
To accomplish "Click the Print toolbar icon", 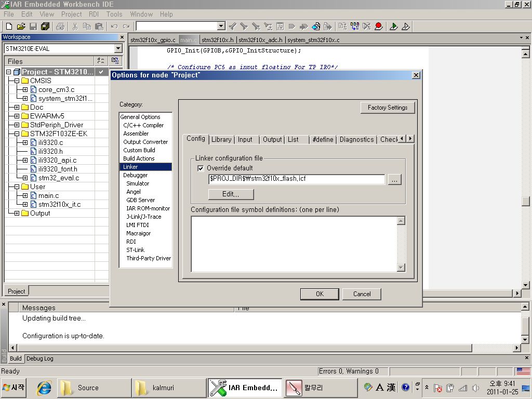I will (60, 26).
